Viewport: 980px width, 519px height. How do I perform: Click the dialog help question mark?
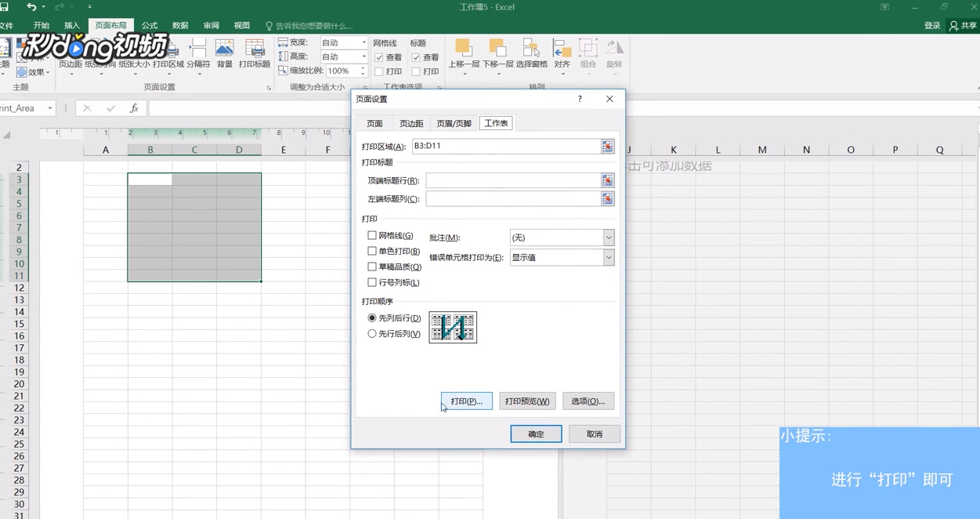coord(580,99)
